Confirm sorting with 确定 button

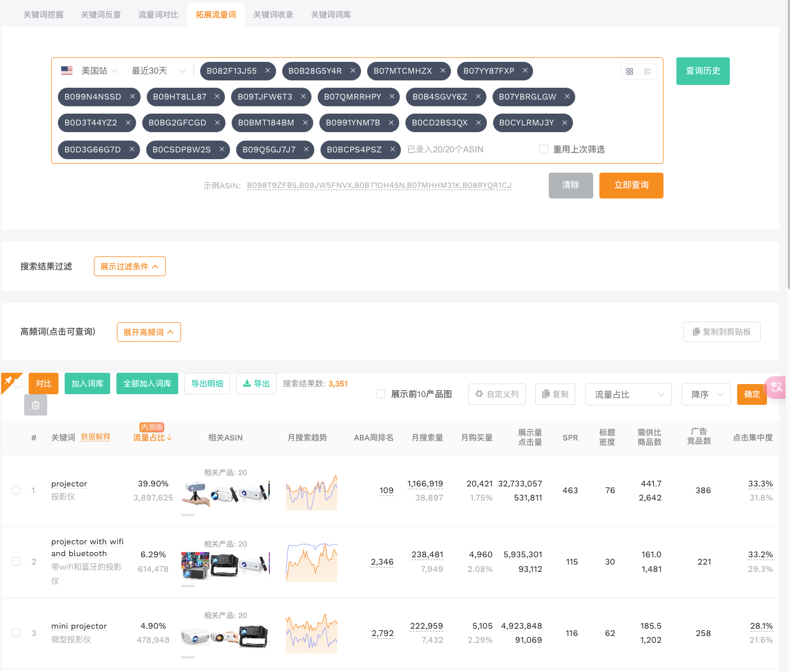tap(752, 394)
